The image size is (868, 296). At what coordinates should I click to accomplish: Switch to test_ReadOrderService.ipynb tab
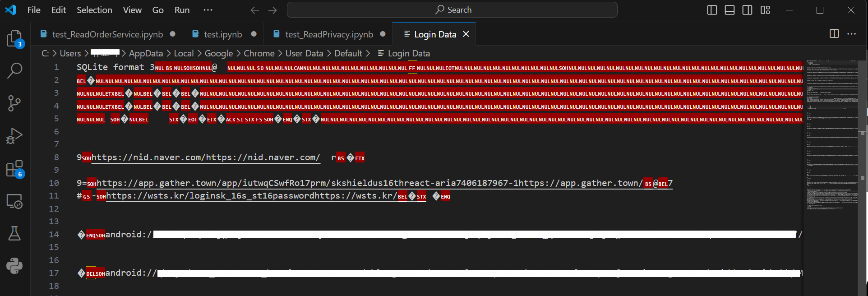tap(107, 34)
